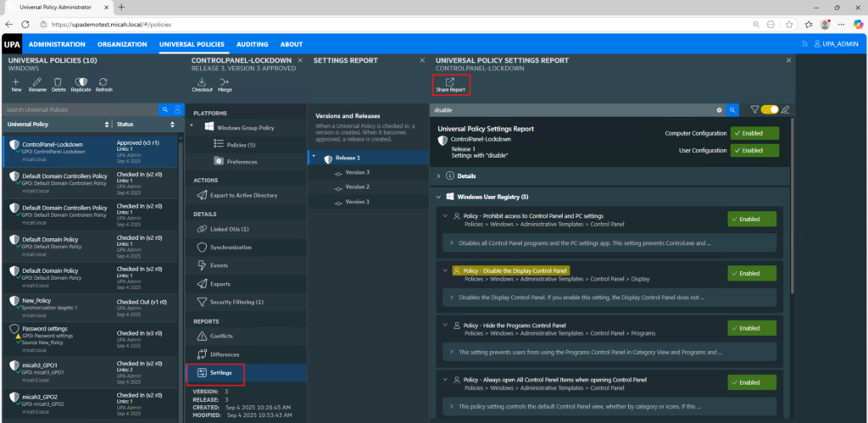Click the Refresh policies icon
The height and width of the screenshot is (423, 868).
point(103,81)
